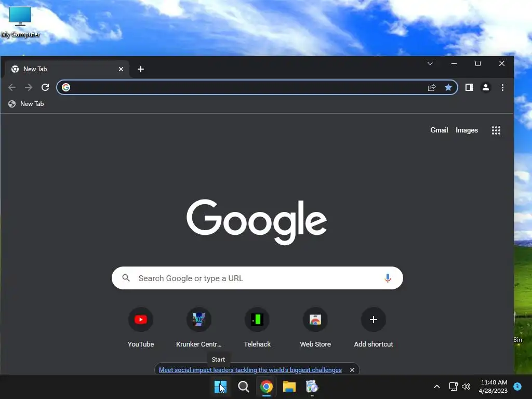Dismiss the promo banner
Screen dimensions: 532x399
[x=352, y=370]
